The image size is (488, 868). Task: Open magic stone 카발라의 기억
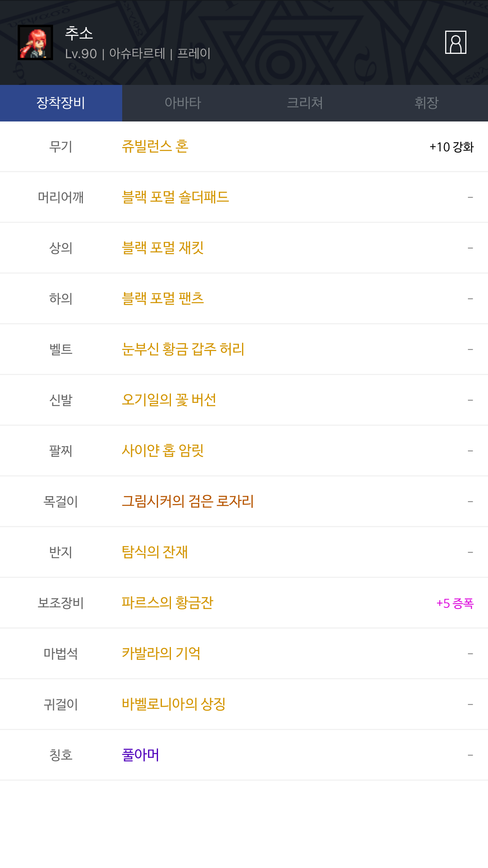click(x=161, y=653)
